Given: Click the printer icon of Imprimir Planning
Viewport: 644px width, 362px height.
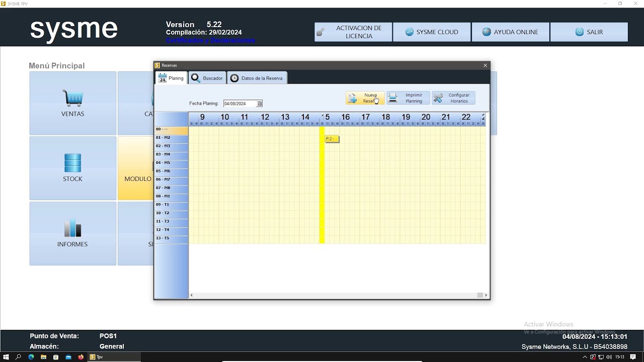Looking at the screenshot, I should pos(393,98).
